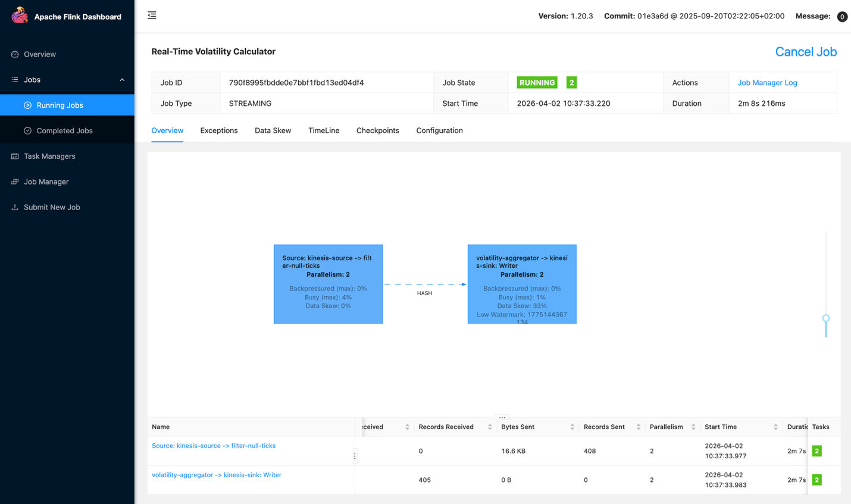Click green task badge in kinesis-source row
This screenshot has width=851, height=504.
point(816,451)
